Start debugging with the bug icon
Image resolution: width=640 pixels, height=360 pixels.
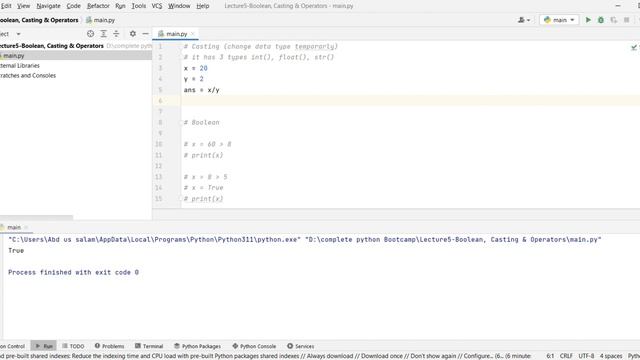600,20
